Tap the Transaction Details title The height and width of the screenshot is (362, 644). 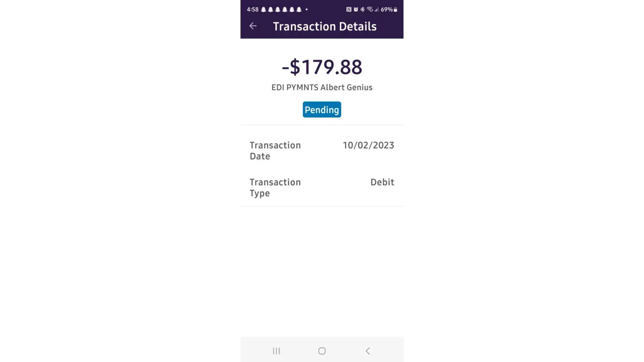325,26
